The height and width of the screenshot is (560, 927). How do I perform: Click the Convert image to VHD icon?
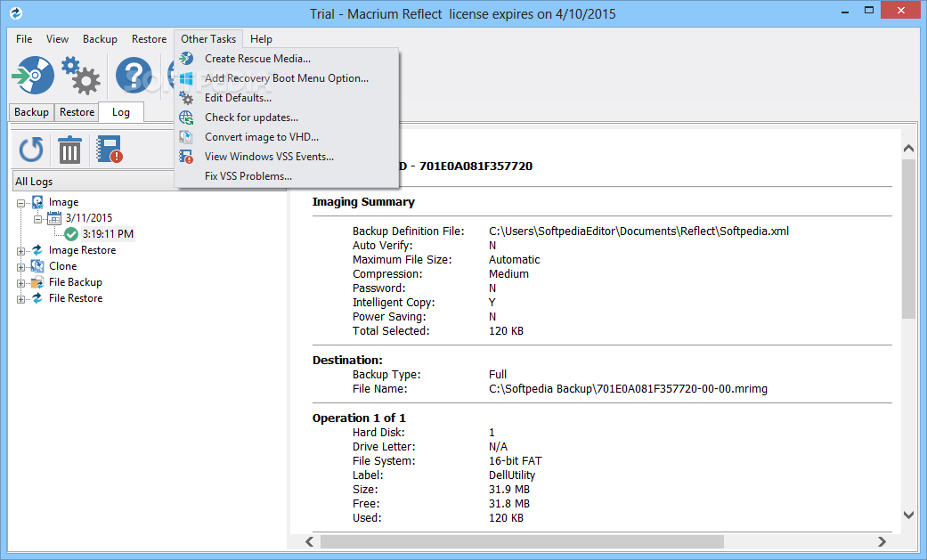[186, 136]
